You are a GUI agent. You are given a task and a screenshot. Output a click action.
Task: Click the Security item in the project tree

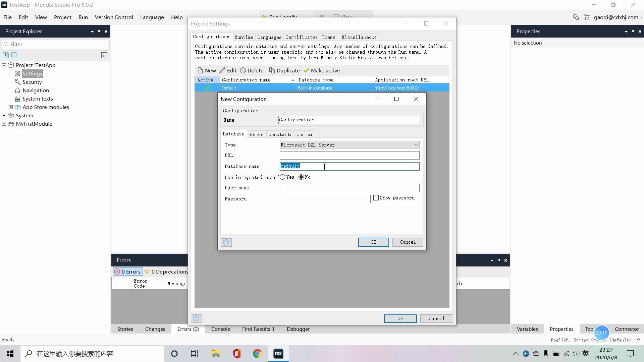(32, 82)
